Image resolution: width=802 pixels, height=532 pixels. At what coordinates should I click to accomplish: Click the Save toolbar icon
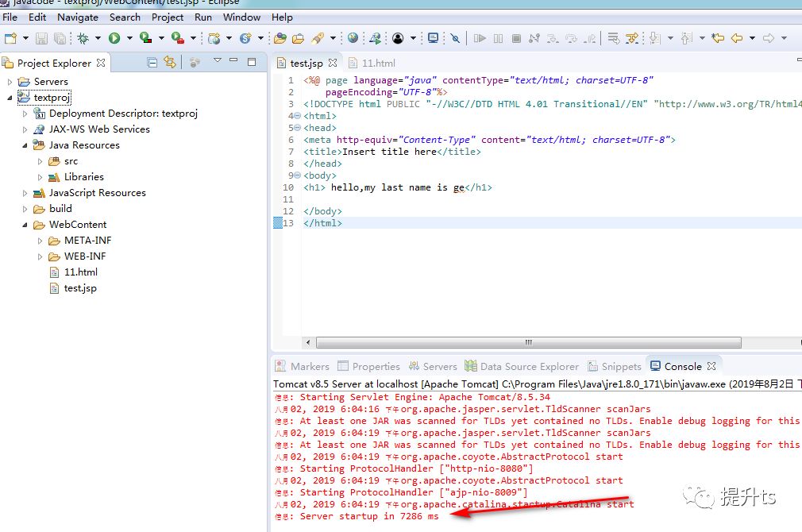42,38
